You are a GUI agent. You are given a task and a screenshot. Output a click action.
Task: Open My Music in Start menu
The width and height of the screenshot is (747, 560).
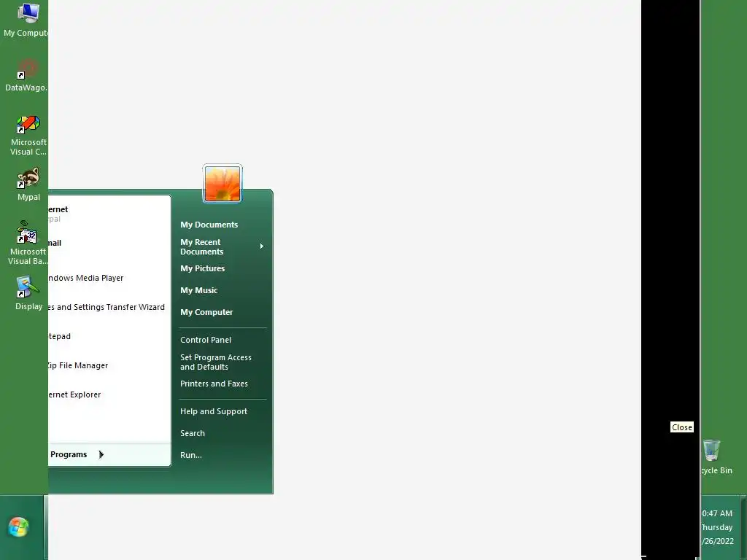198,290
